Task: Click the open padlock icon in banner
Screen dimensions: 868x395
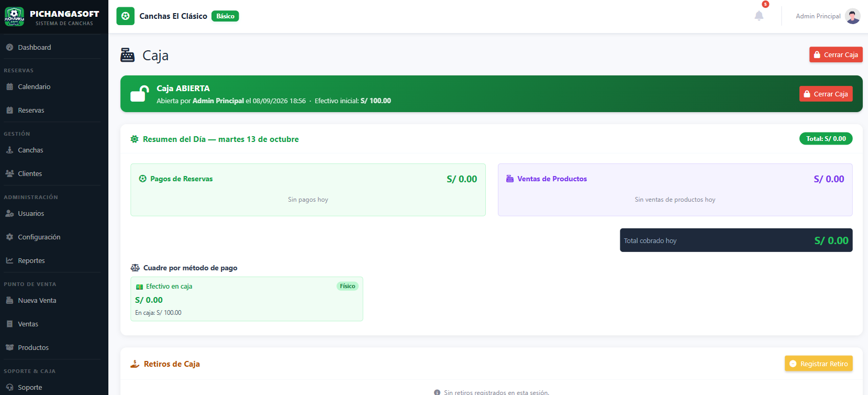Action: [x=139, y=94]
